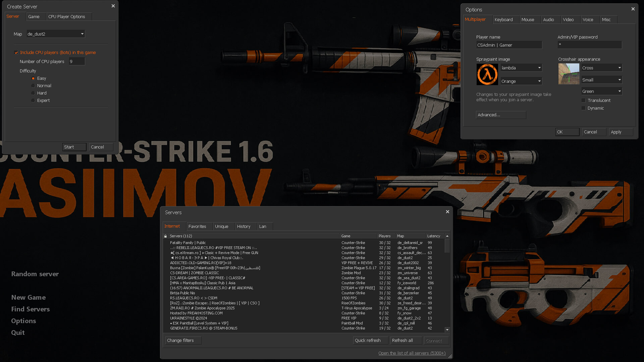Click Random server in main menu
Screen dimensions: 644x362
pyautogui.click(x=35, y=274)
